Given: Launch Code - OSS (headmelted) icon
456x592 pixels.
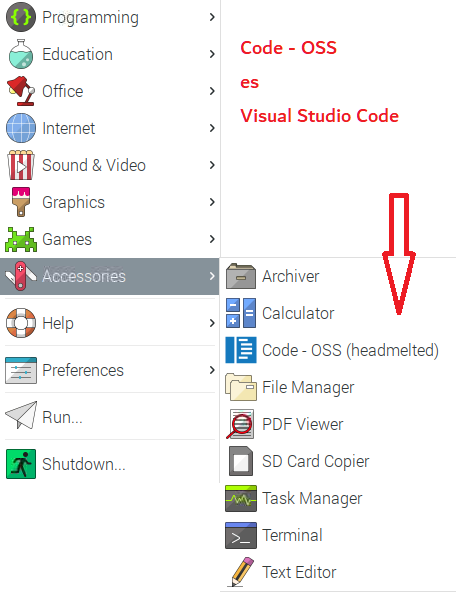Looking at the screenshot, I should point(241,350).
